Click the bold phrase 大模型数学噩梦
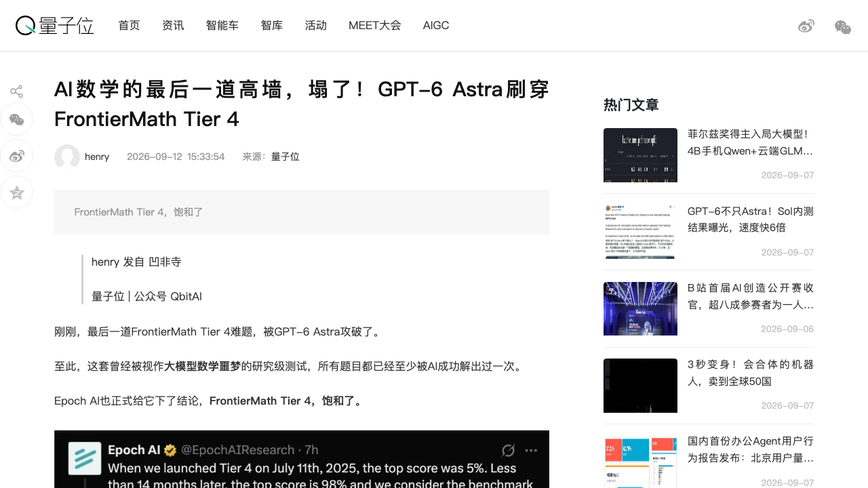The image size is (868, 488). coord(203,366)
